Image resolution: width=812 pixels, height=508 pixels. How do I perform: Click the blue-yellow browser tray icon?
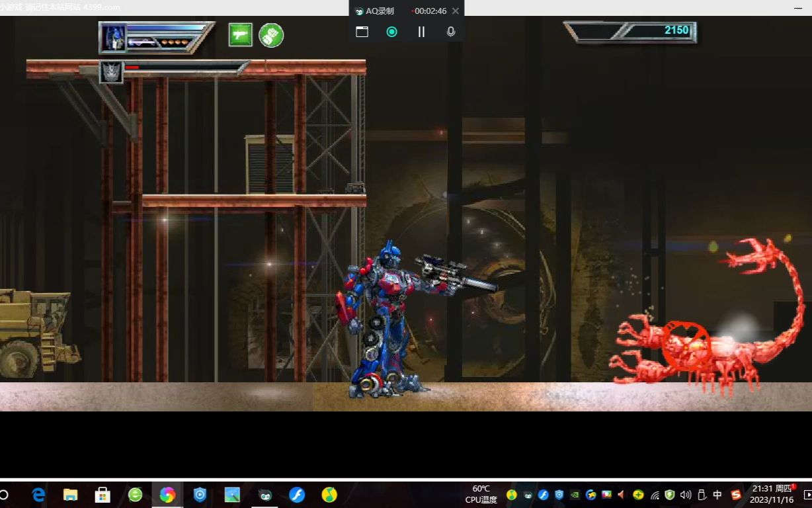pos(591,494)
